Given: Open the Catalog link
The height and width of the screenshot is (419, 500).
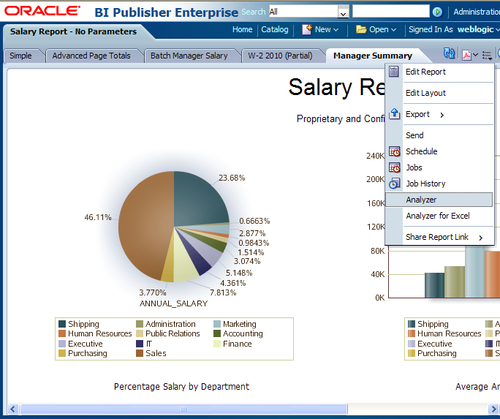Looking at the screenshot, I should click(x=275, y=29).
